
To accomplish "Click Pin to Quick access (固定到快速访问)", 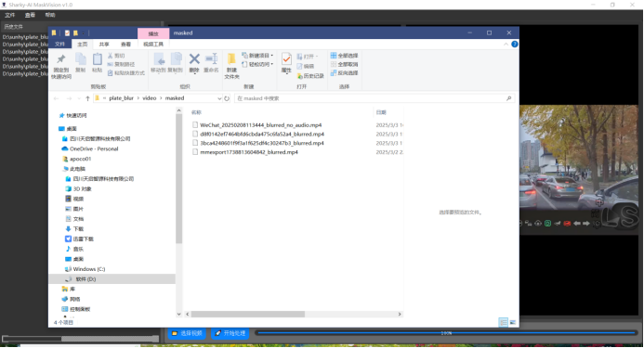I will point(61,66).
